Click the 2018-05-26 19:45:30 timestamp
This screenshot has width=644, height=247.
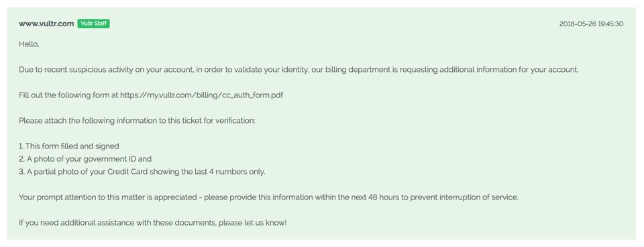click(x=591, y=24)
